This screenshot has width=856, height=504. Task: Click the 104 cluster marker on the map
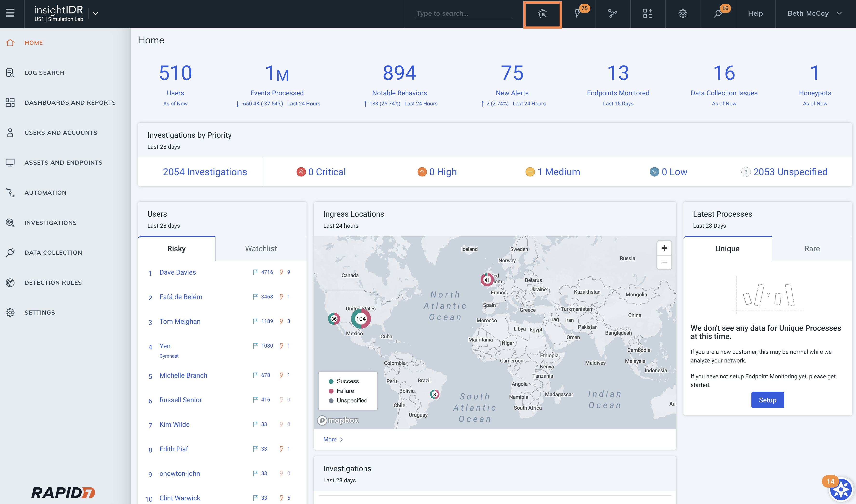pos(361,319)
